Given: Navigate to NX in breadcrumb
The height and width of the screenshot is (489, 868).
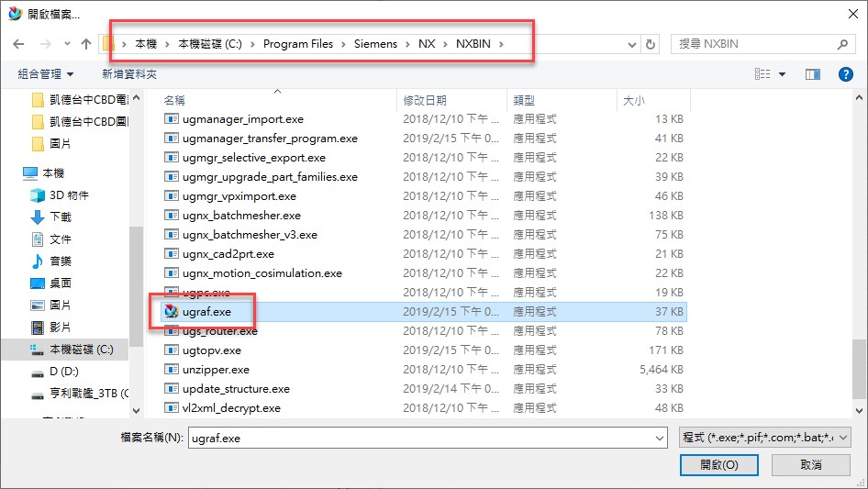Looking at the screenshot, I should click(x=427, y=44).
